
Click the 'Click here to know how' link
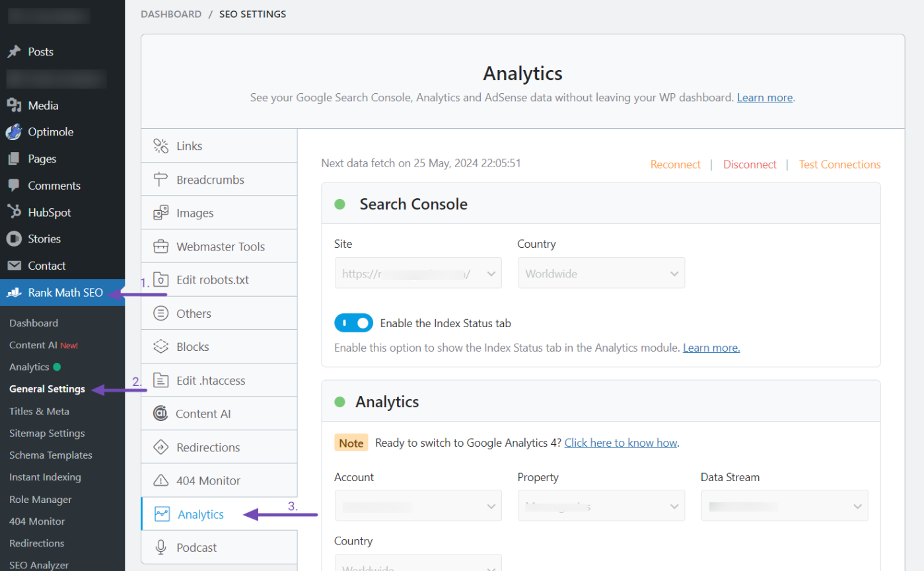coord(621,443)
